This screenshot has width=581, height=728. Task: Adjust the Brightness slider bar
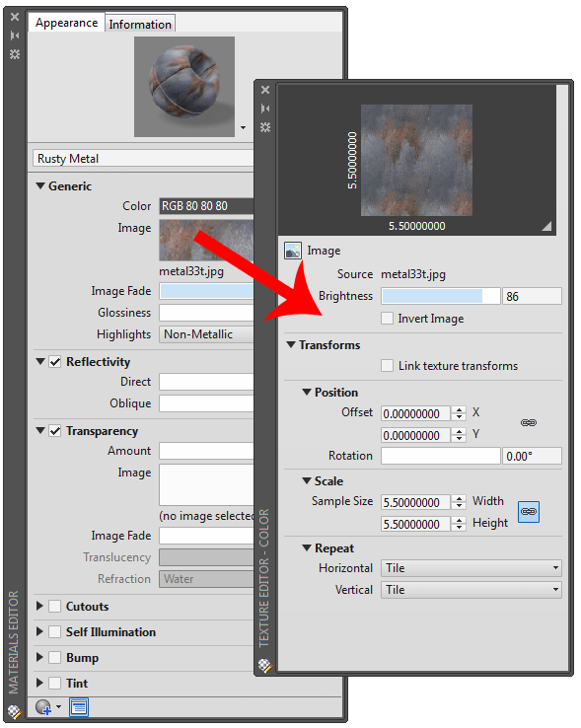coord(440,296)
